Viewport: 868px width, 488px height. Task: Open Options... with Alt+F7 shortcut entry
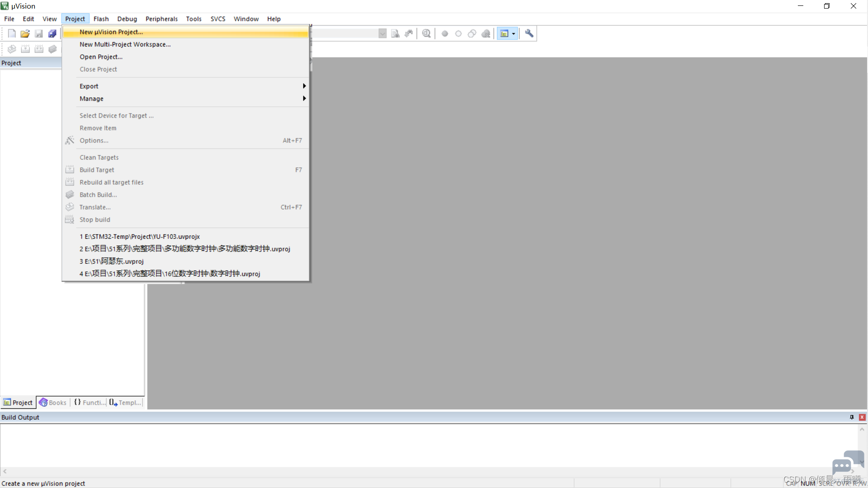tap(186, 141)
